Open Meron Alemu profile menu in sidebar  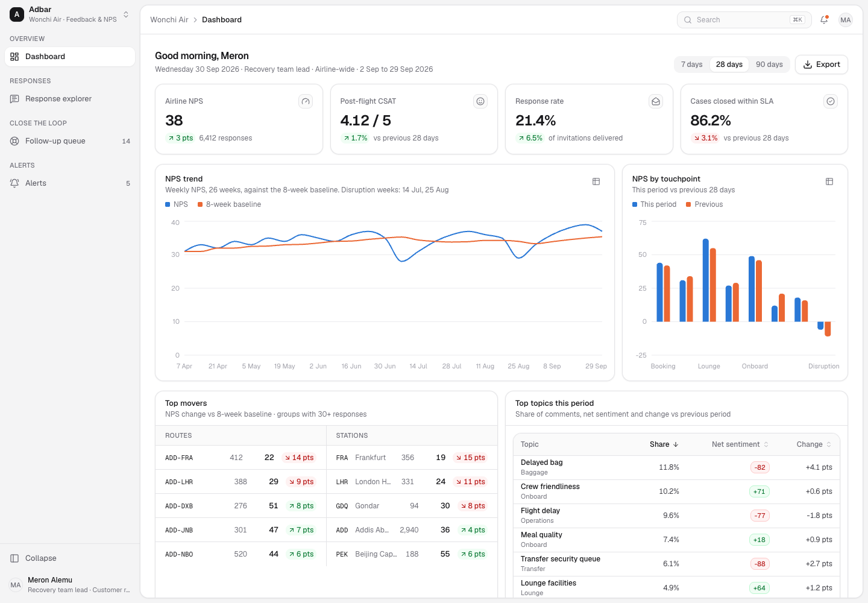tap(70, 585)
